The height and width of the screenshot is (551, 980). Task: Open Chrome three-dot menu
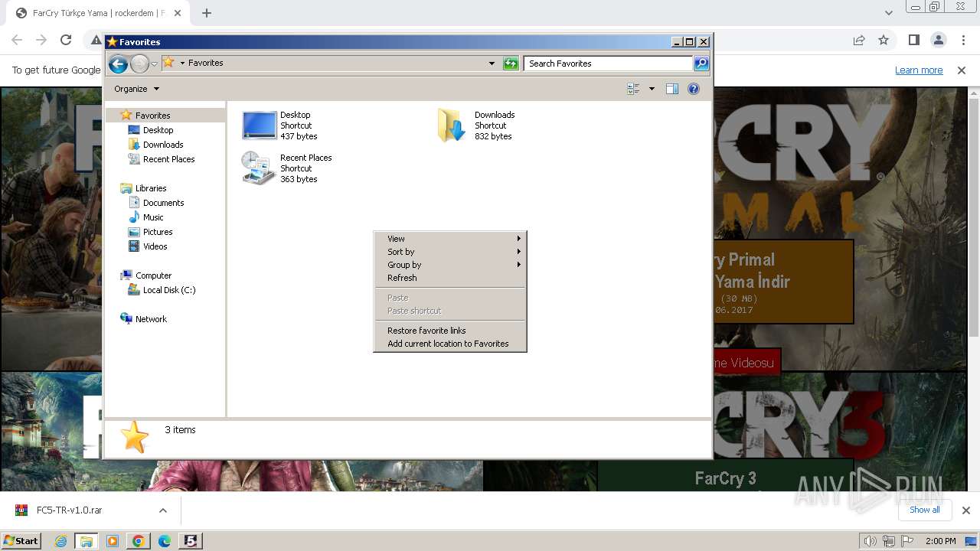pos(962,40)
